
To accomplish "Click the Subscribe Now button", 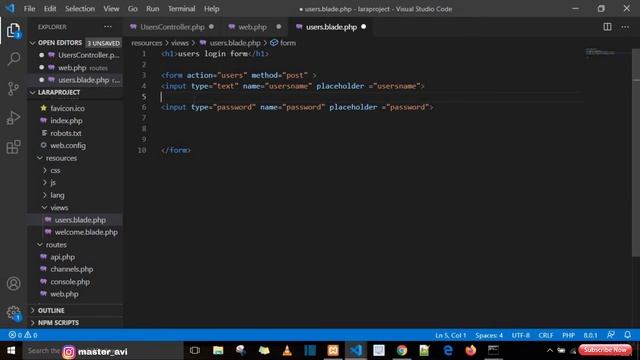I will tap(605, 350).
